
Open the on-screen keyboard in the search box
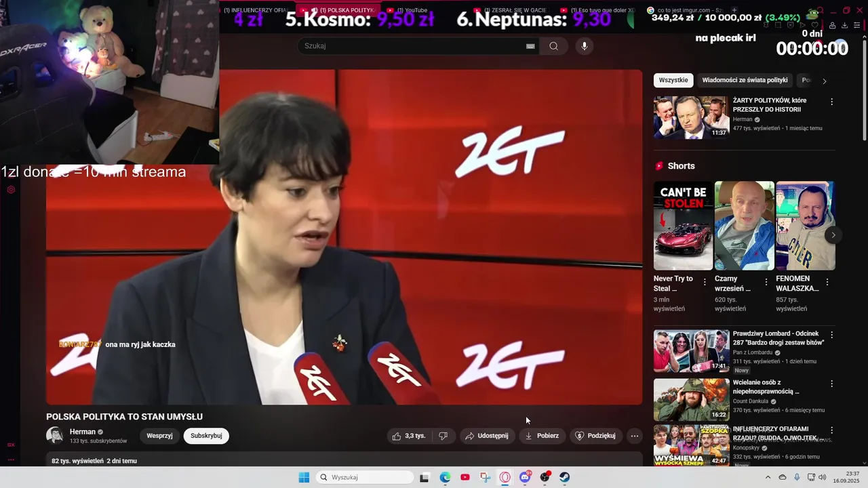pos(530,46)
